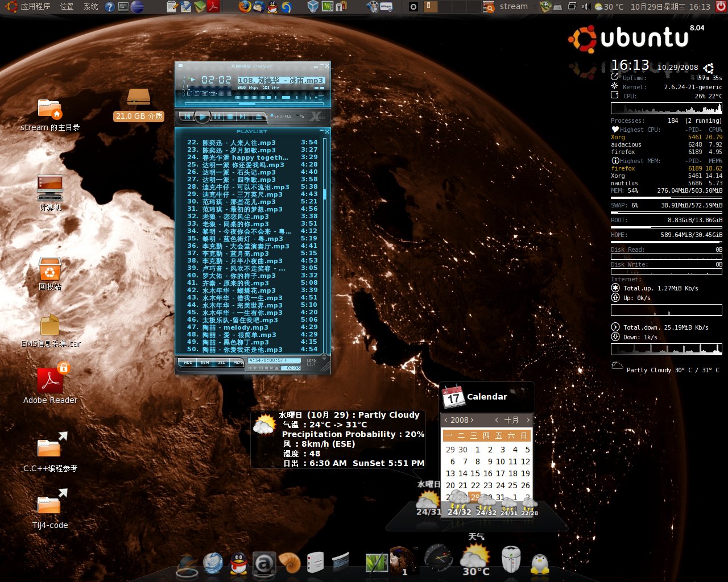Screen dimensions: 728x582
Task: Open the LOAD LIST menu
Action: tap(311, 362)
